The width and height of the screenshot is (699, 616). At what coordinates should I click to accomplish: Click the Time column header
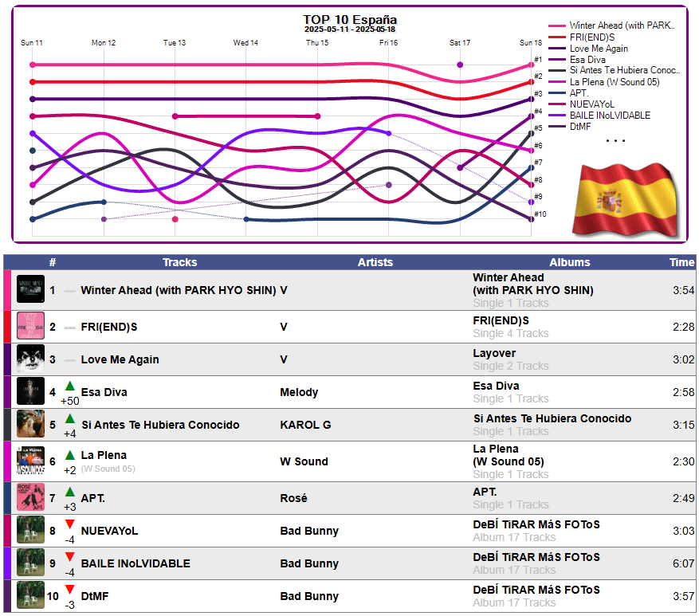click(x=682, y=262)
